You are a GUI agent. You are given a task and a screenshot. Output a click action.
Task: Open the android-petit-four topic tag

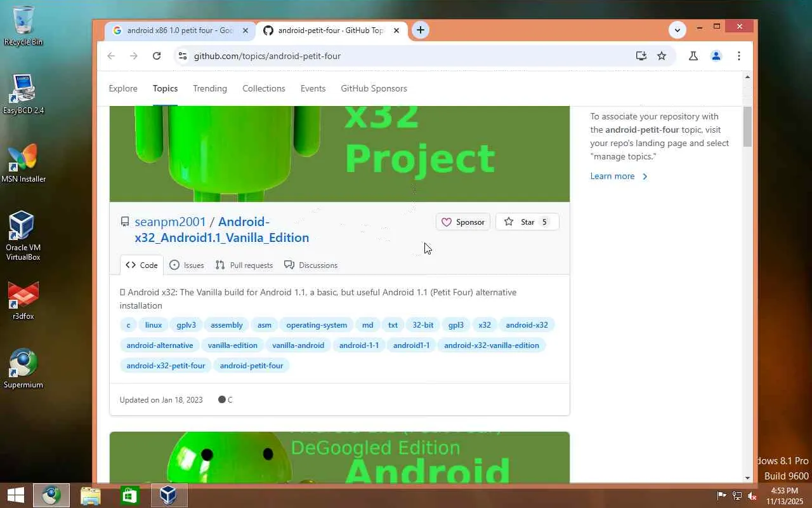tap(251, 366)
